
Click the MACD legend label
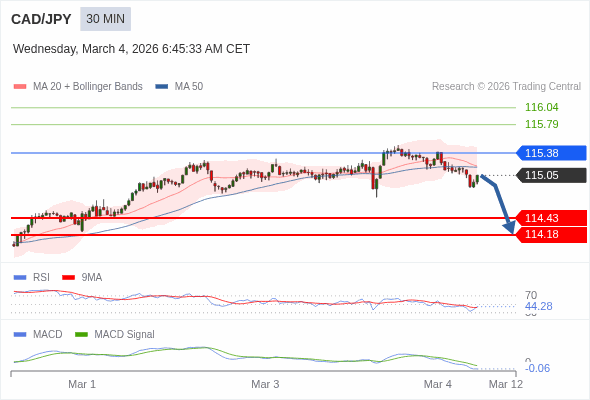(48, 335)
